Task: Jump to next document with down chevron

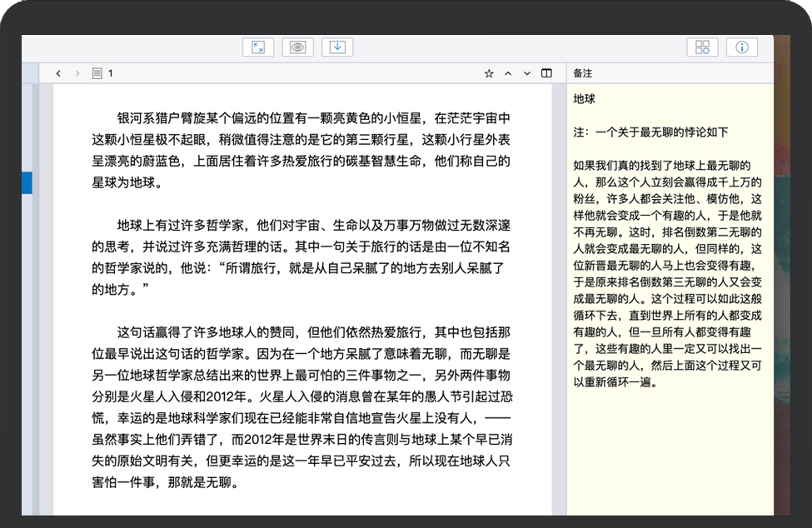Action: 527,73
